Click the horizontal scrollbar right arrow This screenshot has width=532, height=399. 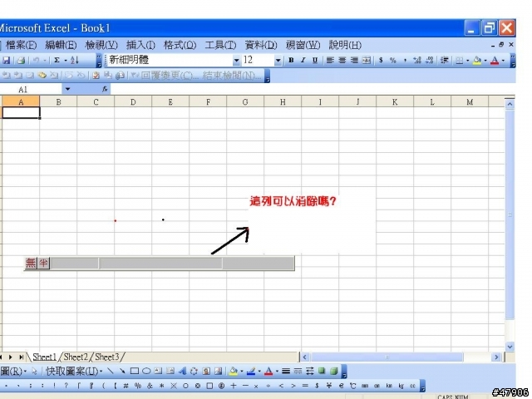tap(497, 357)
